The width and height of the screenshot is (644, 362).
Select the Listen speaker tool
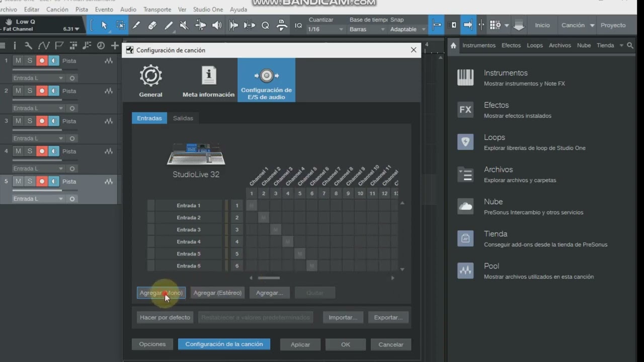tap(217, 25)
